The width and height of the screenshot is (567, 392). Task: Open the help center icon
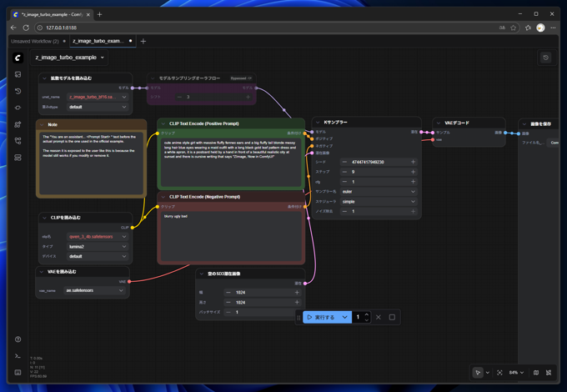tap(18, 339)
